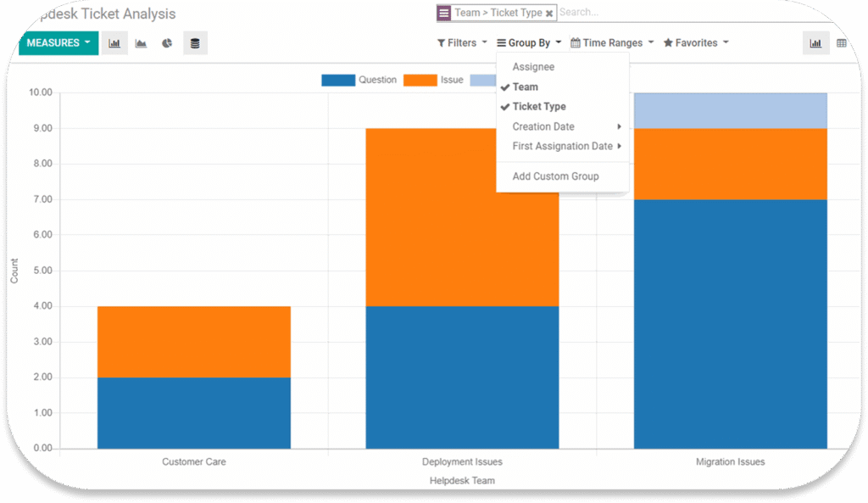Remove the Team > Ticket Type facet
Image resolution: width=868 pixels, height=503 pixels.
click(x=549, y=14)
